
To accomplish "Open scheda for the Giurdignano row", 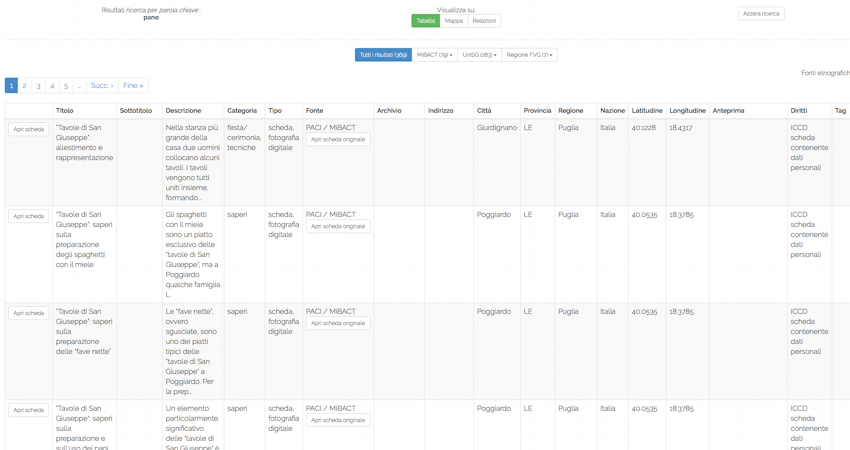I will [28, 130].
